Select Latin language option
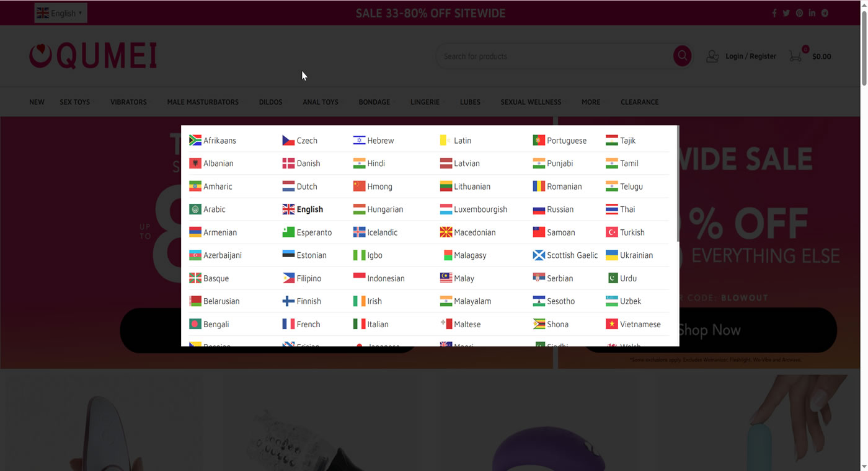This screenshot has height=471, width=868. coord(456,141)
